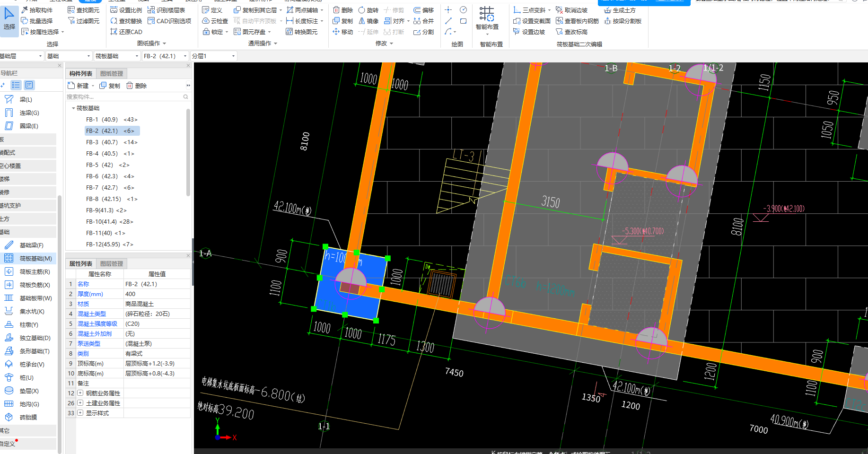The height and width of the screenshot is (454, 868).
Task: Select 独立基础(D) in navigation
Action: point(28,338)
